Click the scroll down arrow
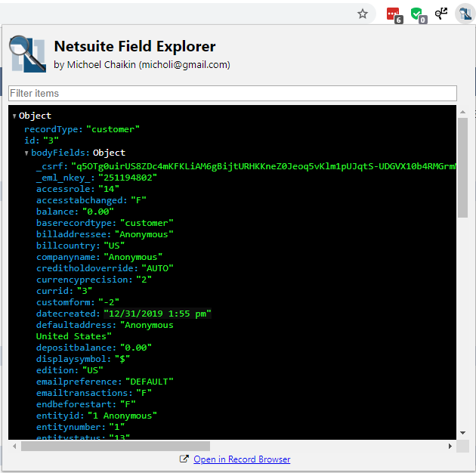Screen dimensions: 476x473 pos(462,433)
